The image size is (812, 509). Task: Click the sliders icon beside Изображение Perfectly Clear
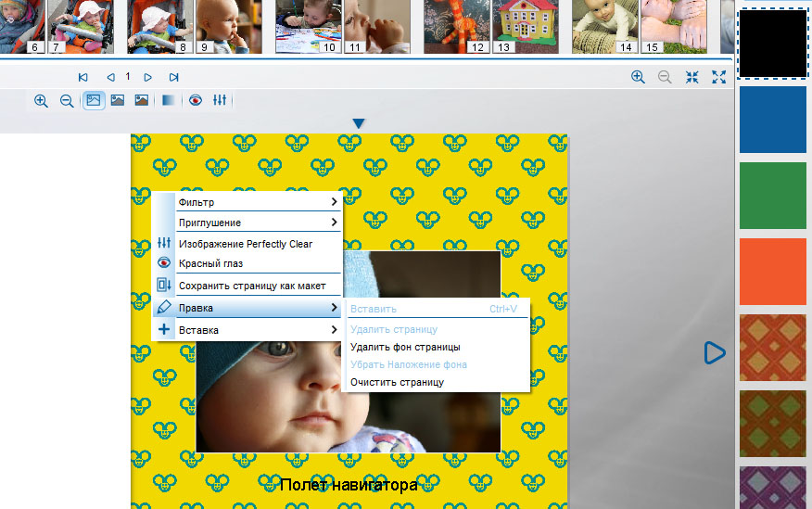tap(164, 242)
